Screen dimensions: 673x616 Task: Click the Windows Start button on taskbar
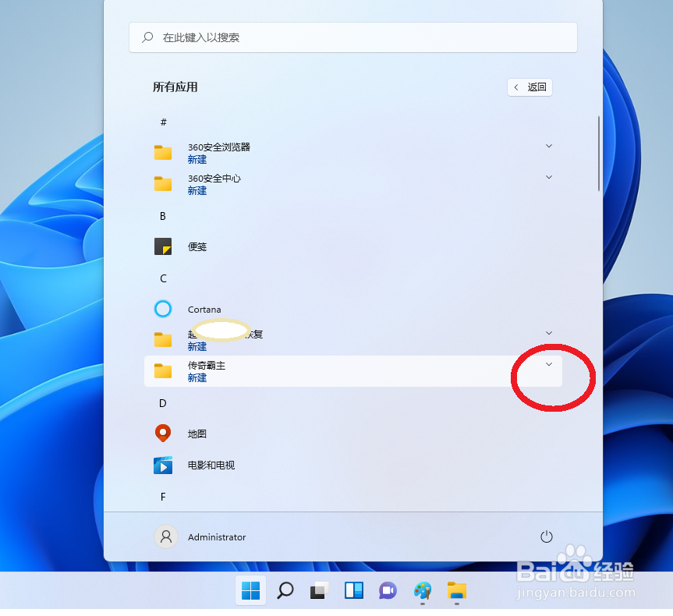[x=250, y=591]
